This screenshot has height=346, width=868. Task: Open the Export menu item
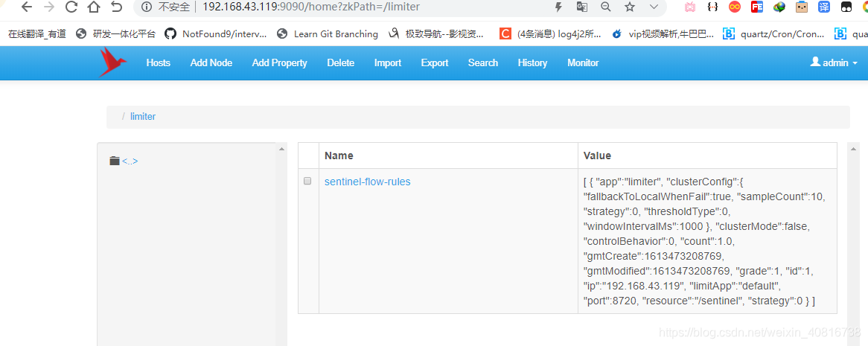click(435, 63)
